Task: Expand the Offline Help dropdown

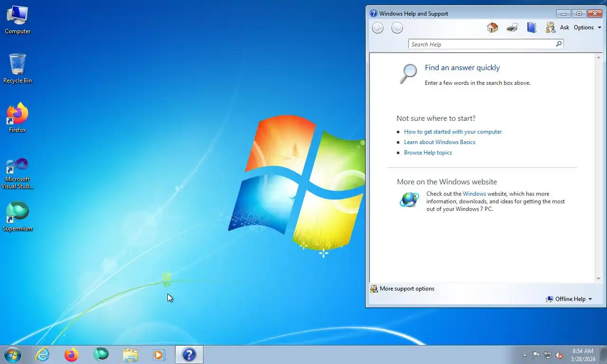Action: point(569,299)
